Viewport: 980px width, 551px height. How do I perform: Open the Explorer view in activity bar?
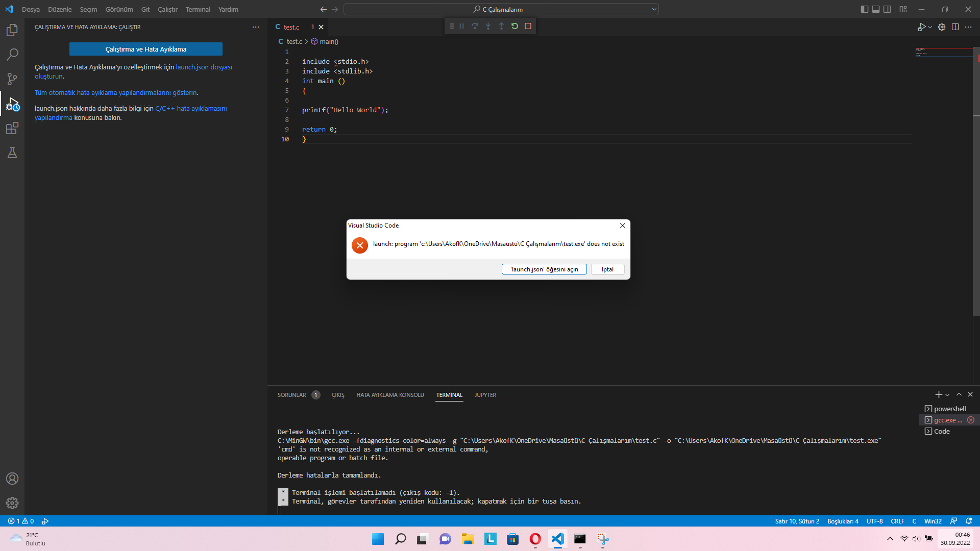click(12, 30)
